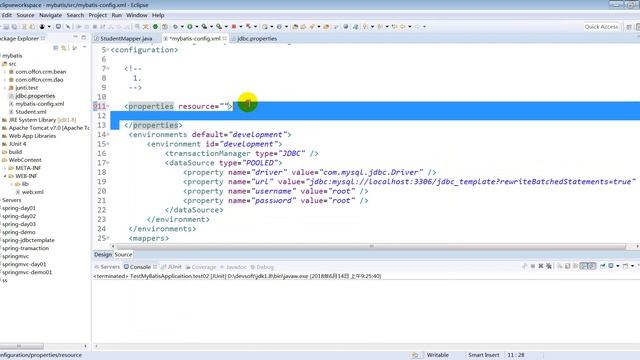Collapse all in Package Explorer toolbar
Viewport: 640px width, 360px height.
click(x=56, y=48)
